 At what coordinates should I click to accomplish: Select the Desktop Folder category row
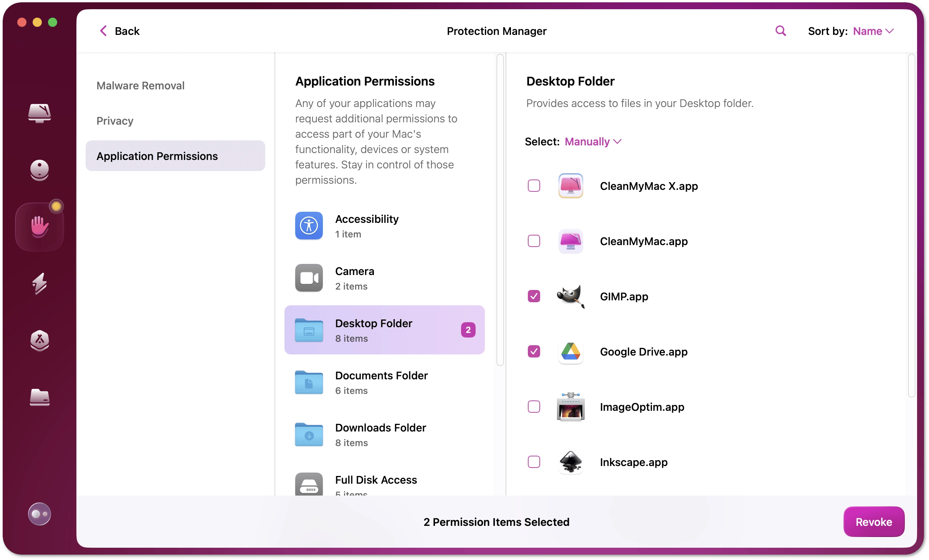[385, 330]
